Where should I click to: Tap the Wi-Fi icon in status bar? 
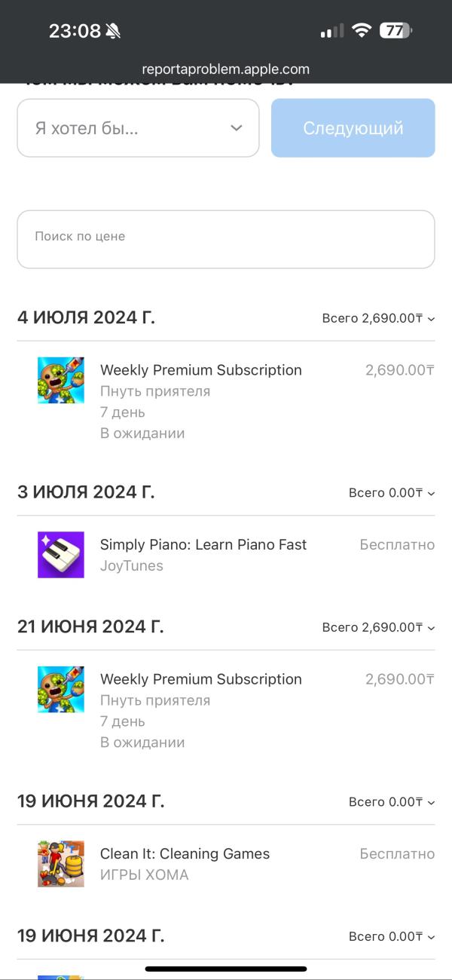pos(362,30)
